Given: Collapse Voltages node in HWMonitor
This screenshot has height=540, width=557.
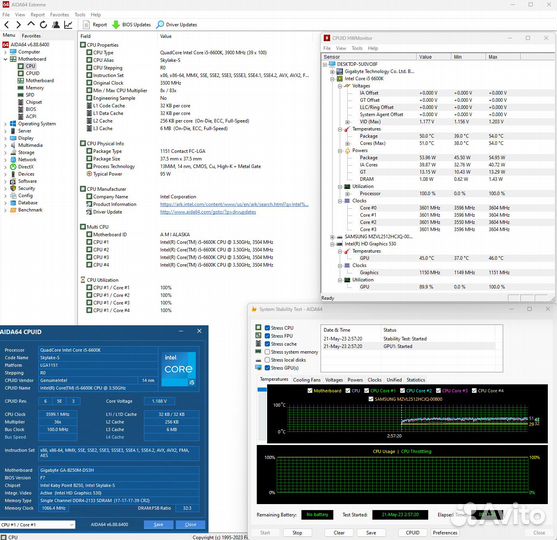Looking at the screenshot, I should click(340, 86).
